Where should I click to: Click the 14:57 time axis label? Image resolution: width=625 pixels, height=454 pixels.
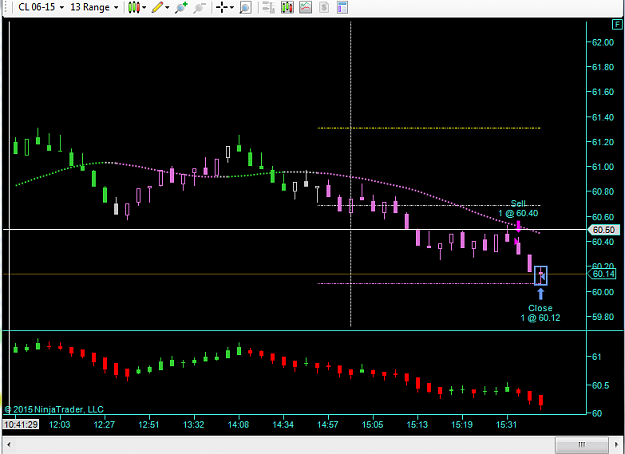(x=328, y=425)
